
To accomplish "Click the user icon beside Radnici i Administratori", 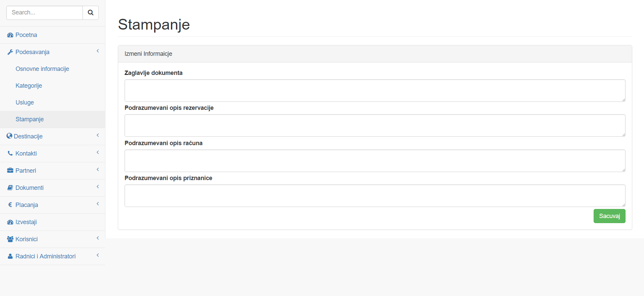I will pyautogui.click(x=10, y=256).
